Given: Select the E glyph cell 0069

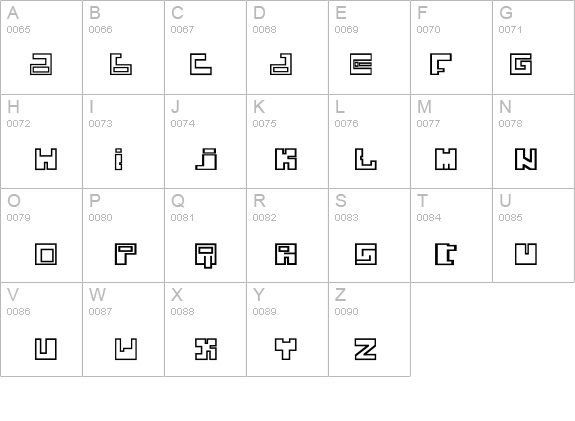Looking at the screenshot, I should pyautogui.click(x=369, y=47).
